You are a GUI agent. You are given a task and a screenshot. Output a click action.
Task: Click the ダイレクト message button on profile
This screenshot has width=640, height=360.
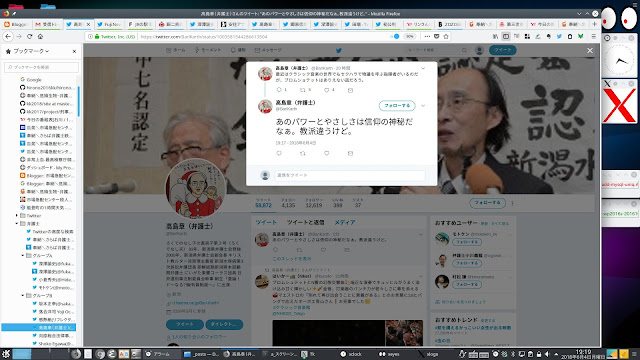224,324
